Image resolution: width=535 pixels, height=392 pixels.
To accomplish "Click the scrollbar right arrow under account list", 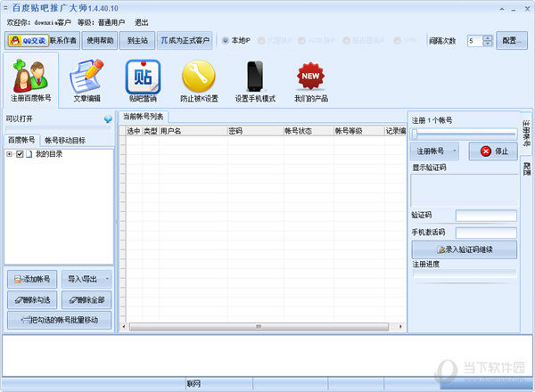I will click(x=400, y=327).
